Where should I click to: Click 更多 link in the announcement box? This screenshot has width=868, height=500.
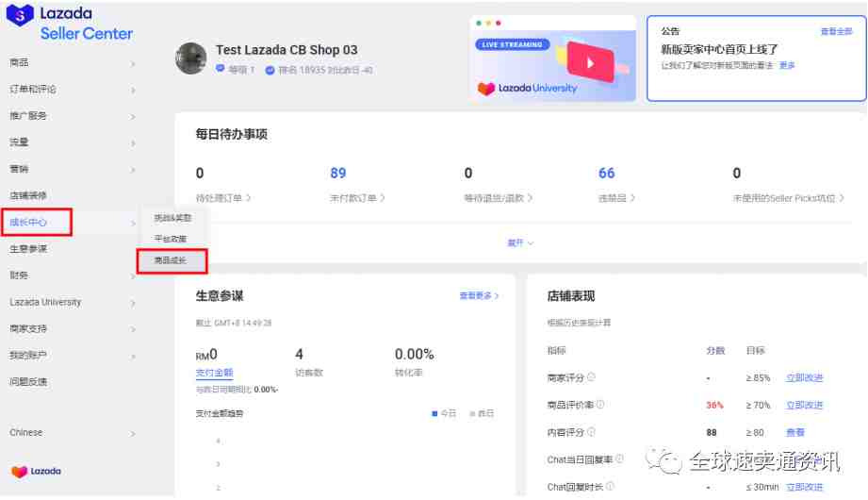pos(787,65)
